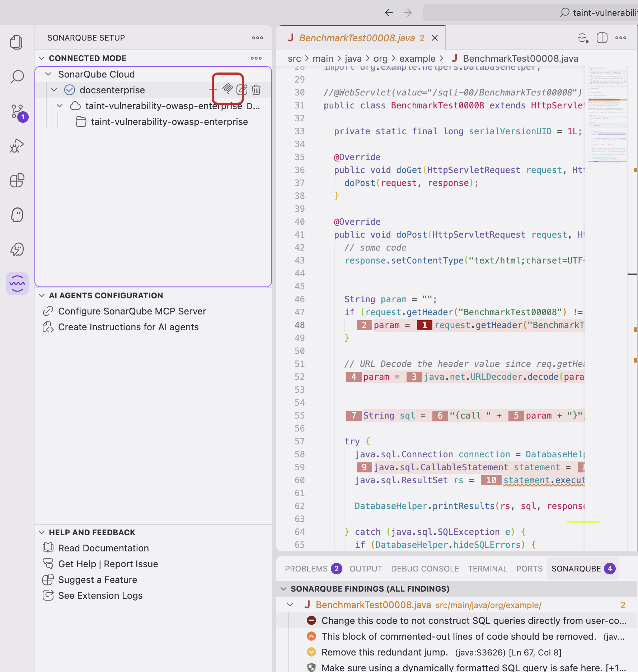638x672 pixels.
Task: Collapse the Help and Feedback section
Action: pos(42,532)
